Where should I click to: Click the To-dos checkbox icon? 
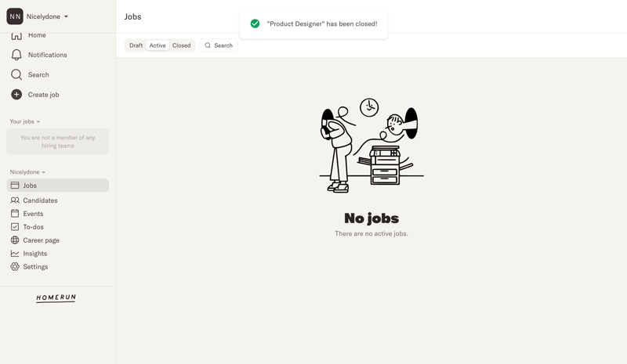(x=15, y=227)
